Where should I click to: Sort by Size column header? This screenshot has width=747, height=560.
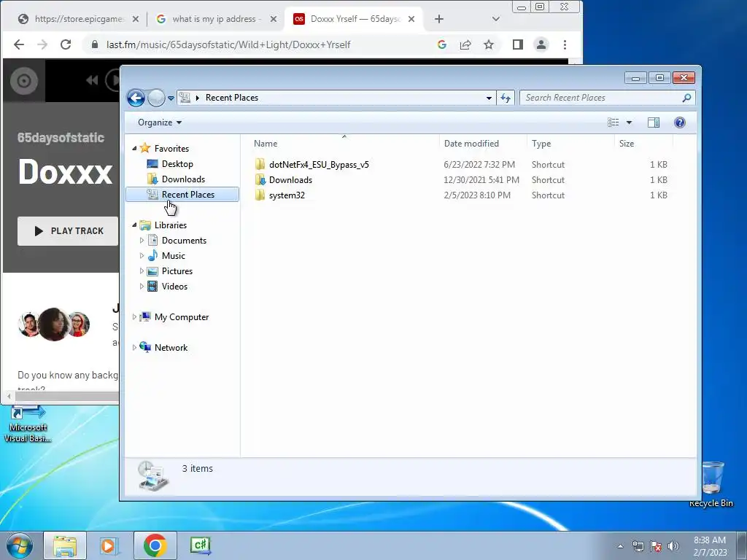pyautogui.click(x=643, y=144)
